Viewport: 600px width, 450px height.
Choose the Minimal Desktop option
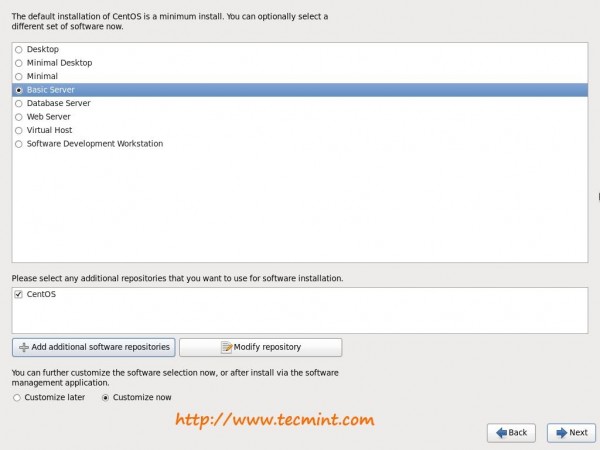[19, 63]
